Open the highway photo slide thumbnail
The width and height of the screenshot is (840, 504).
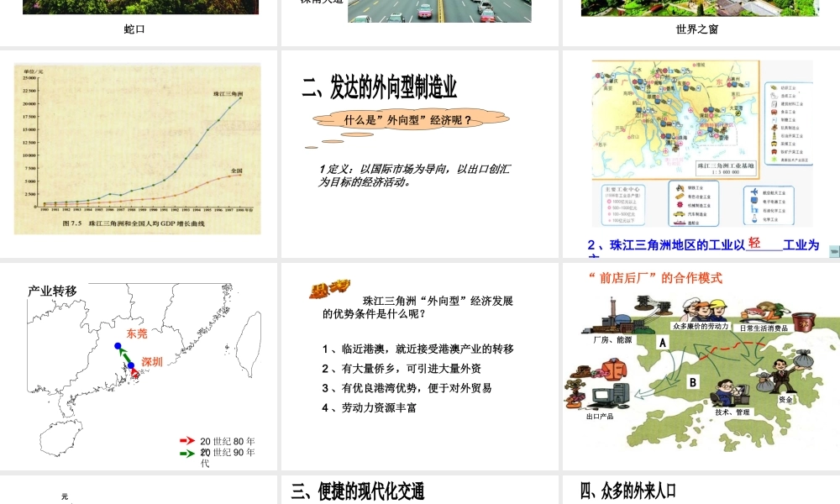(x=419, y=23)
